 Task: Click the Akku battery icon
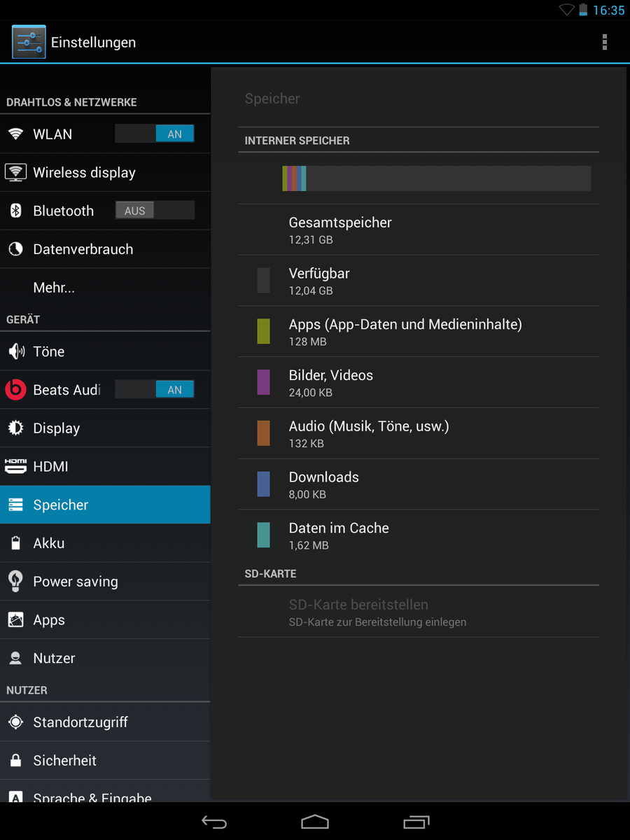click(15, 543)
